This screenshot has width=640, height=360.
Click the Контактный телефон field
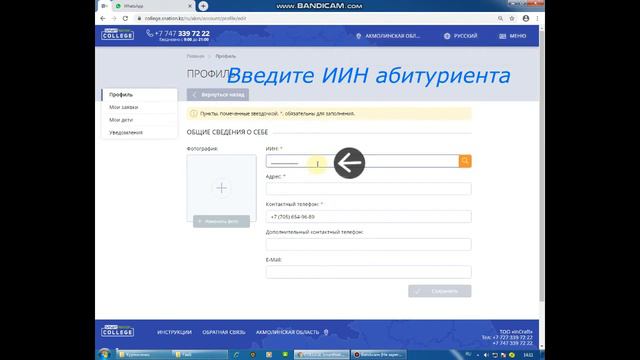[369, 217]
